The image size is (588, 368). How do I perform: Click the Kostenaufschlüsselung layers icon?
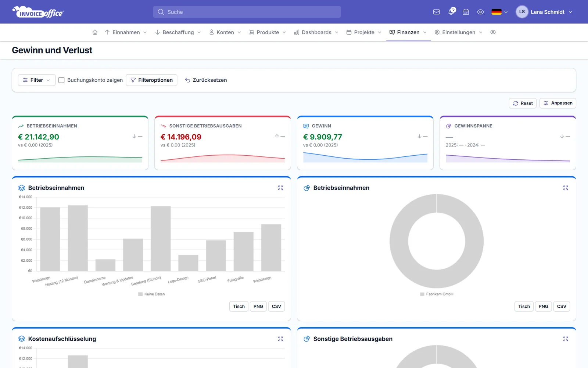pos(22,339)
